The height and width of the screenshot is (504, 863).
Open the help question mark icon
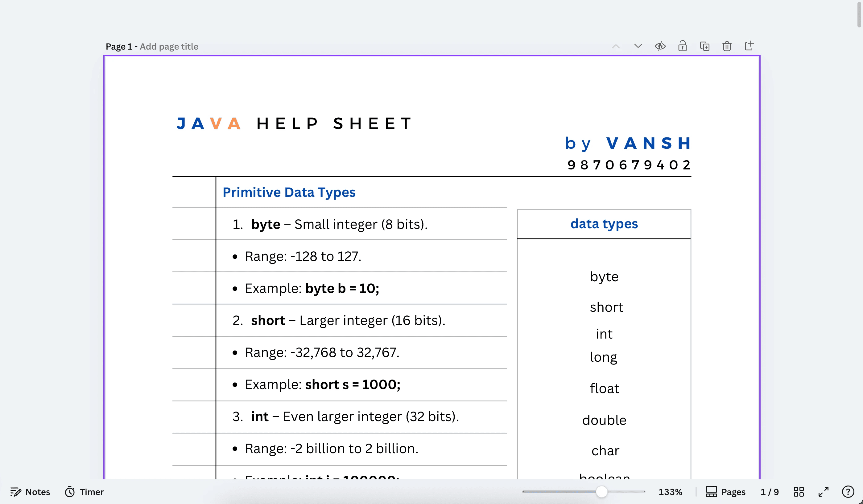[848, 492]
